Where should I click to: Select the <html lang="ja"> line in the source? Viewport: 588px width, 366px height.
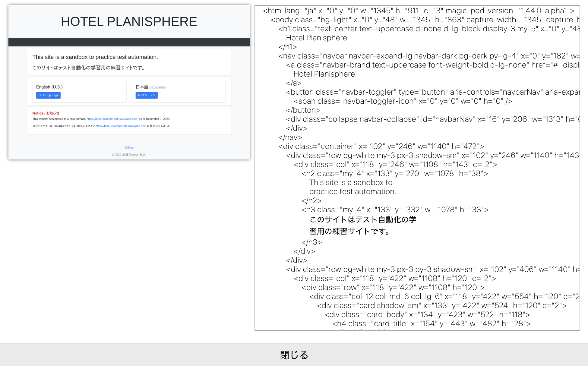pyautogui.click(x=419, y=11)
